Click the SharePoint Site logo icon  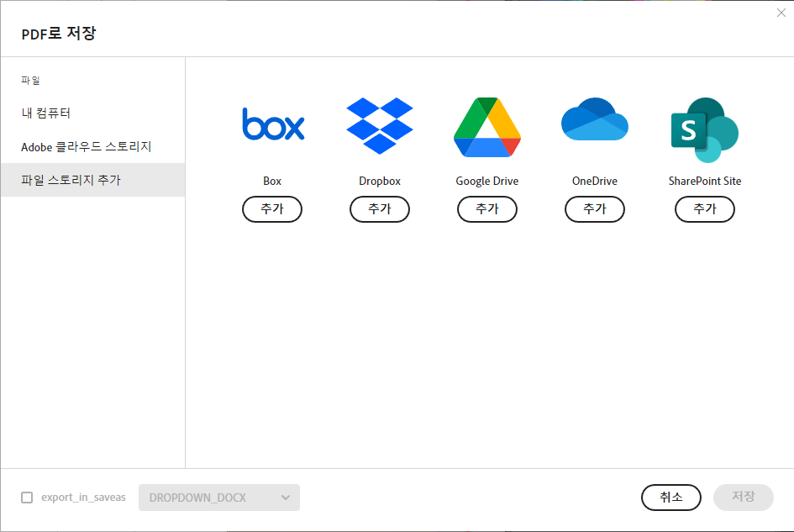point(704,129)
